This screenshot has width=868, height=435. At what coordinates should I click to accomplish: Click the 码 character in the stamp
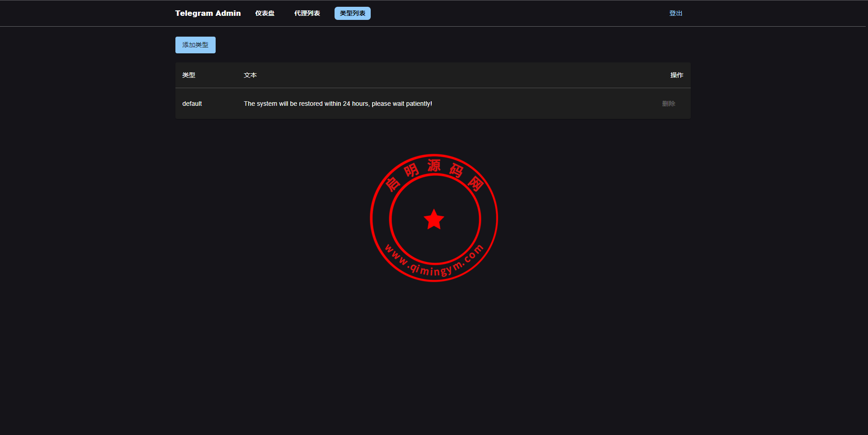click(456, 170)
